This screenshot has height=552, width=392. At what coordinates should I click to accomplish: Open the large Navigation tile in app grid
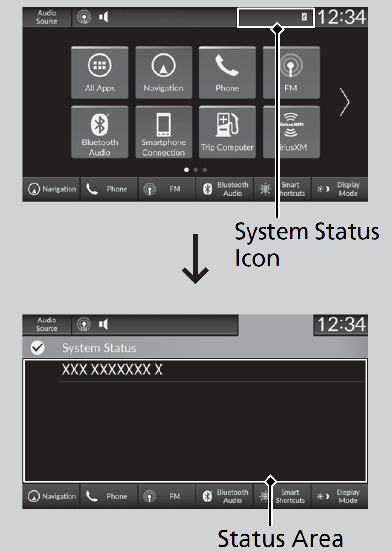pos(163,72)
